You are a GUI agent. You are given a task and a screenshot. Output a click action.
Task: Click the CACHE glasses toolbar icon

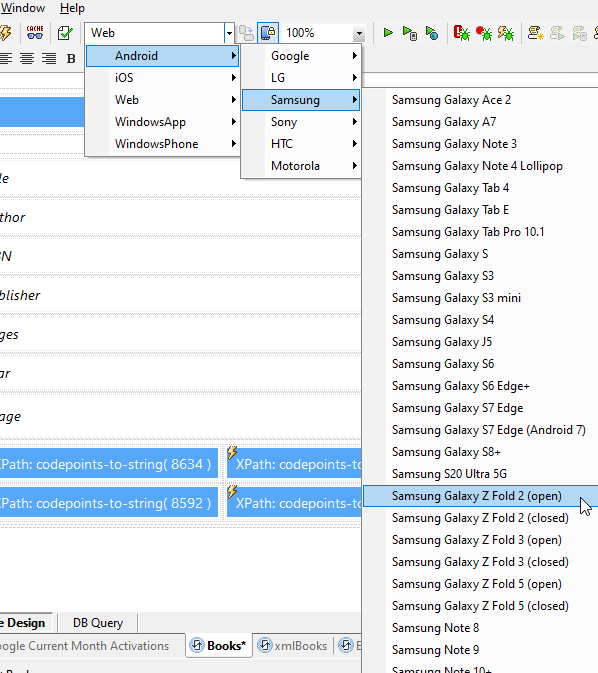35,33
